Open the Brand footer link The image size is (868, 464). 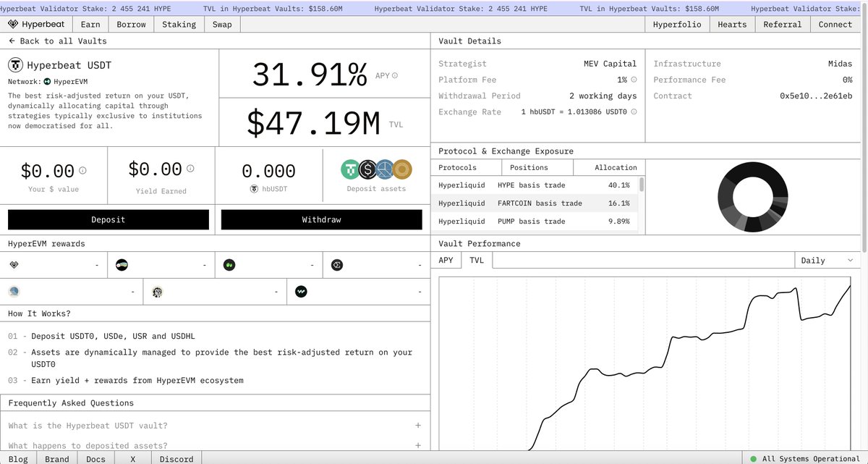coord(57,459)
